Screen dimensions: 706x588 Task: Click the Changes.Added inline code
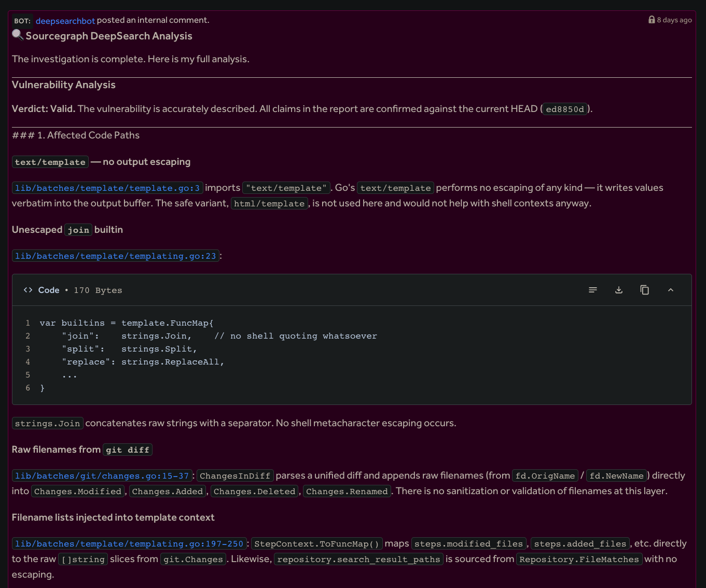pyautogui.click(x=168, y=491)
